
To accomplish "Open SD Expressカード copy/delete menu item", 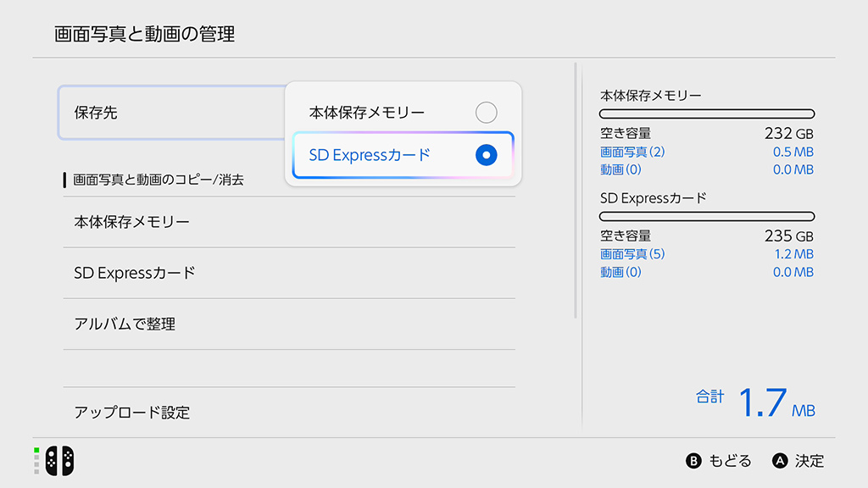I will click(x=288, y=273).
